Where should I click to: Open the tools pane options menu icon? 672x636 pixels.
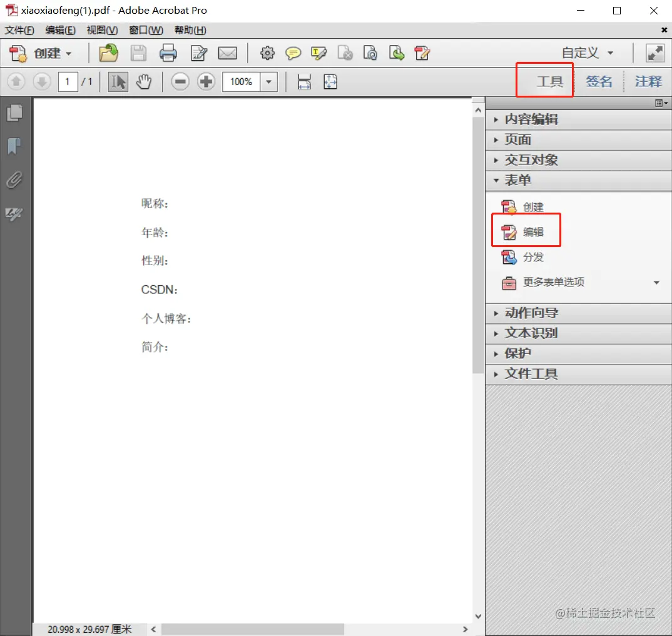pos(661,103)
